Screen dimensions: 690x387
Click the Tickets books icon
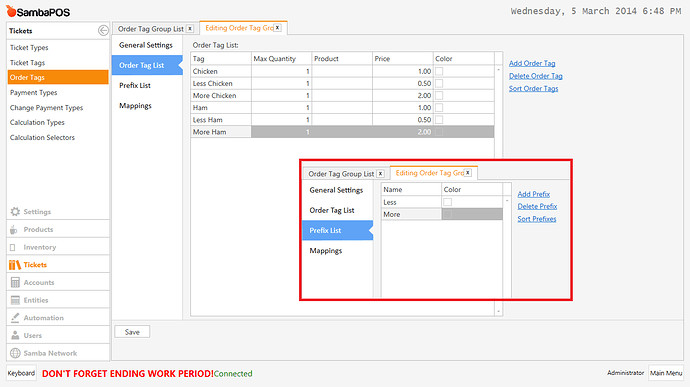coord(15,265)
